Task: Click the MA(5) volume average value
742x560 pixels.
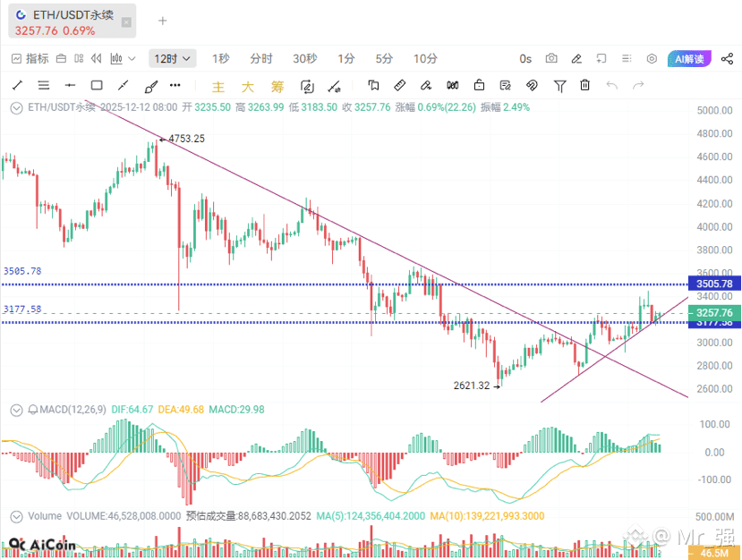Action: pyautogui.click(x=371, y=516)
